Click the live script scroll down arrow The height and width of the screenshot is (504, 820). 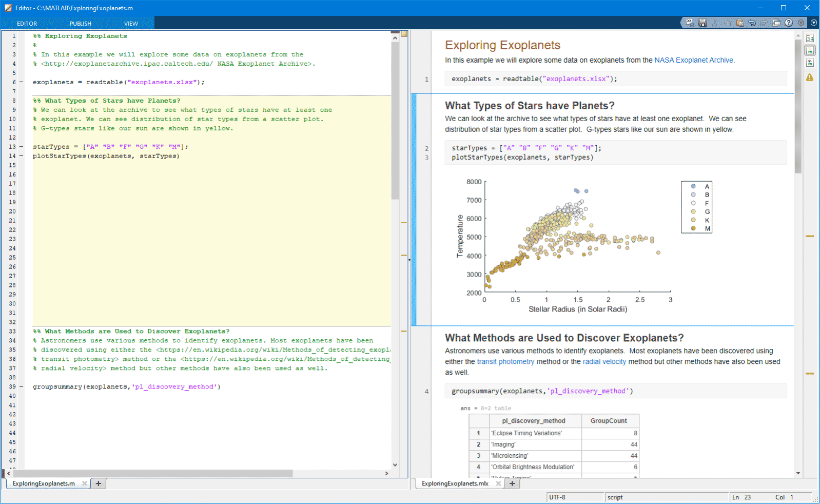coord(798,473)
